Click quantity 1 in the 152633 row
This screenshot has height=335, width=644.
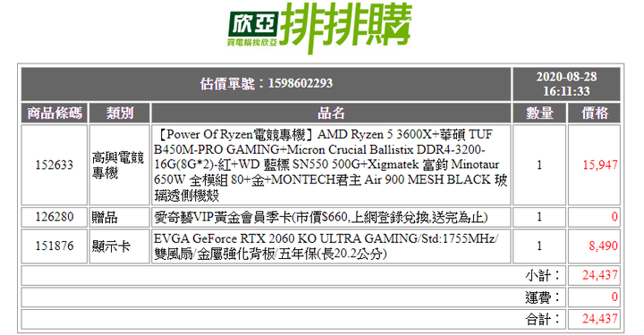click(x=539, y=165)
